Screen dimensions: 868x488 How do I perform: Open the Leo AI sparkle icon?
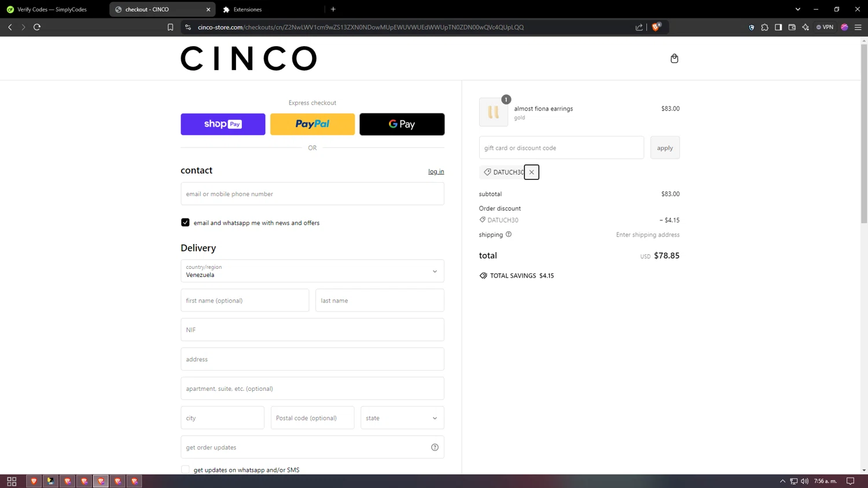(806, 27)
